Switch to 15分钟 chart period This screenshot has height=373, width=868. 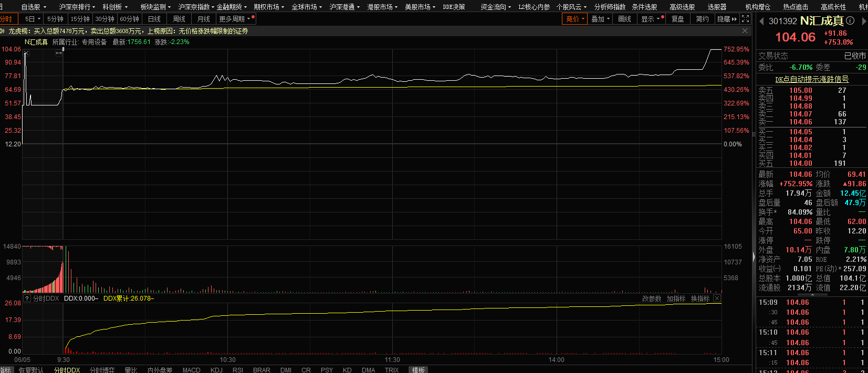pyautogui.click(x=80, y=19)
